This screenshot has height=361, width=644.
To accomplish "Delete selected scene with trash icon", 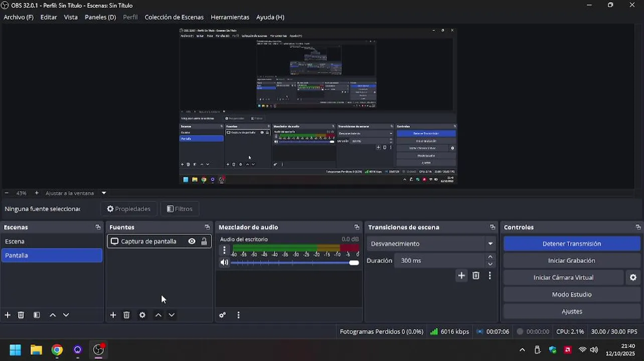I will pos(21,315).
